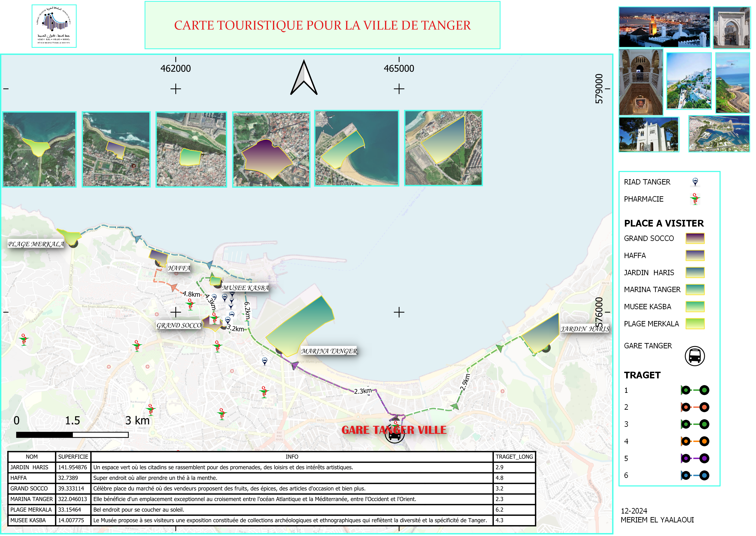Open the satellite inset with the yellow-green beach polygon
The height and width of the screenshot is (536, 756).
point(40,150)
